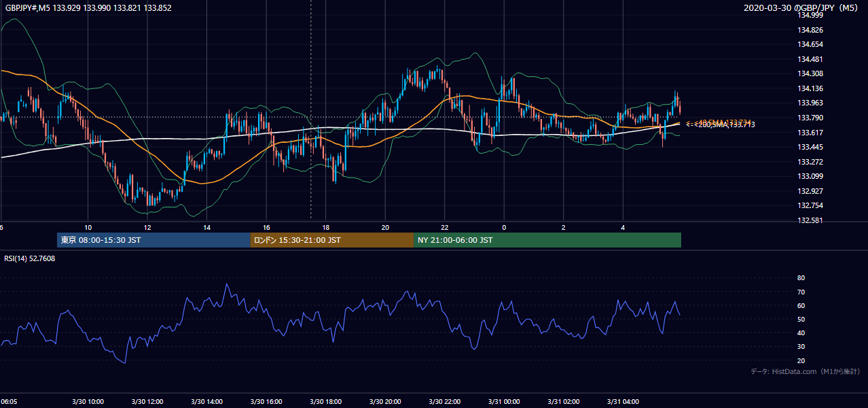Viewport: 868px width, 408px height.
Task: Click the 06:05 timestamp on the bottom axis
Action: pyautogui.click(x=9, y=401)
